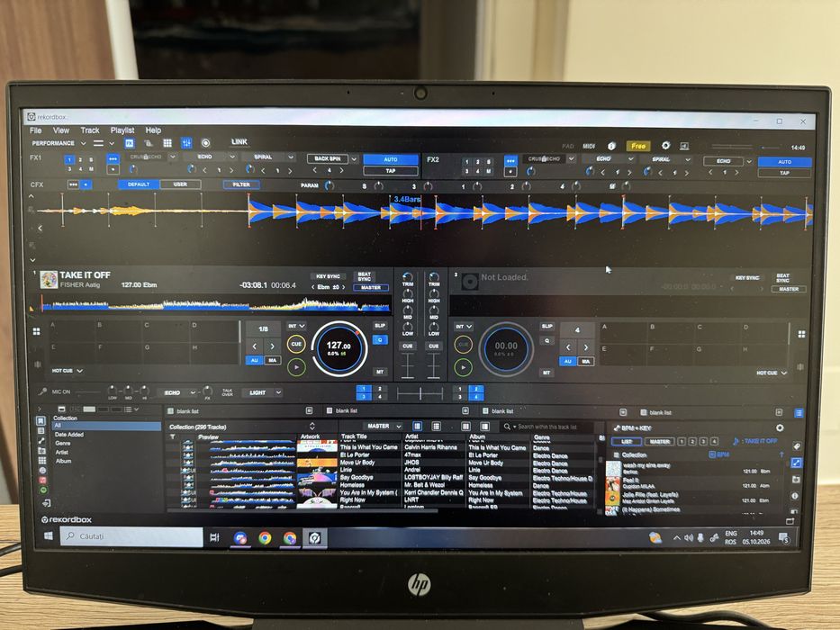Open the MASTER dropdown above the track list
The height and width of the screenshot is (630, 840).
tap(398, 427)
